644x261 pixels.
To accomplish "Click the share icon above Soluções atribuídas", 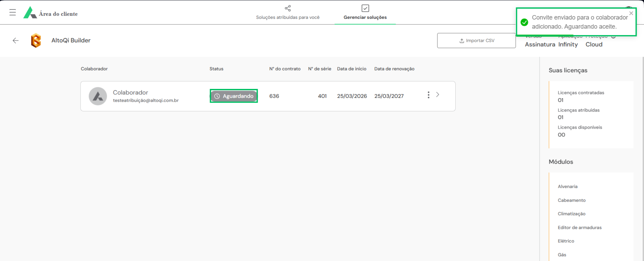I will tap(288, 8).
